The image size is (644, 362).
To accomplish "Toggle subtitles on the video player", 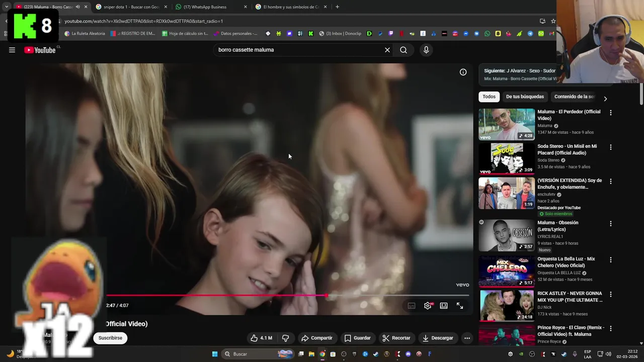I will click(412, 306).
